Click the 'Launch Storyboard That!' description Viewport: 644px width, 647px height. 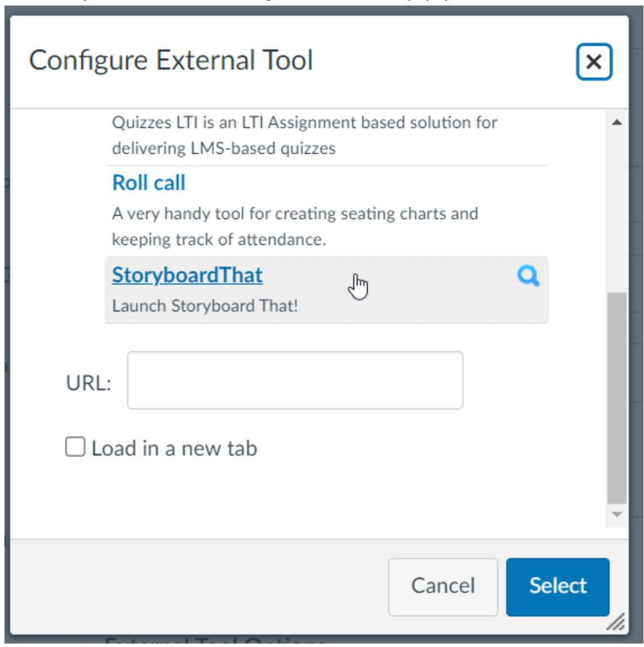coord(205,306)
